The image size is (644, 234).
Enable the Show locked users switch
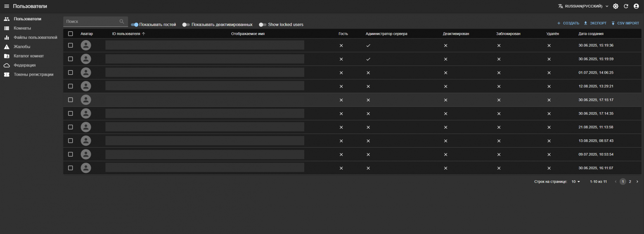click(x=263, y=25)
